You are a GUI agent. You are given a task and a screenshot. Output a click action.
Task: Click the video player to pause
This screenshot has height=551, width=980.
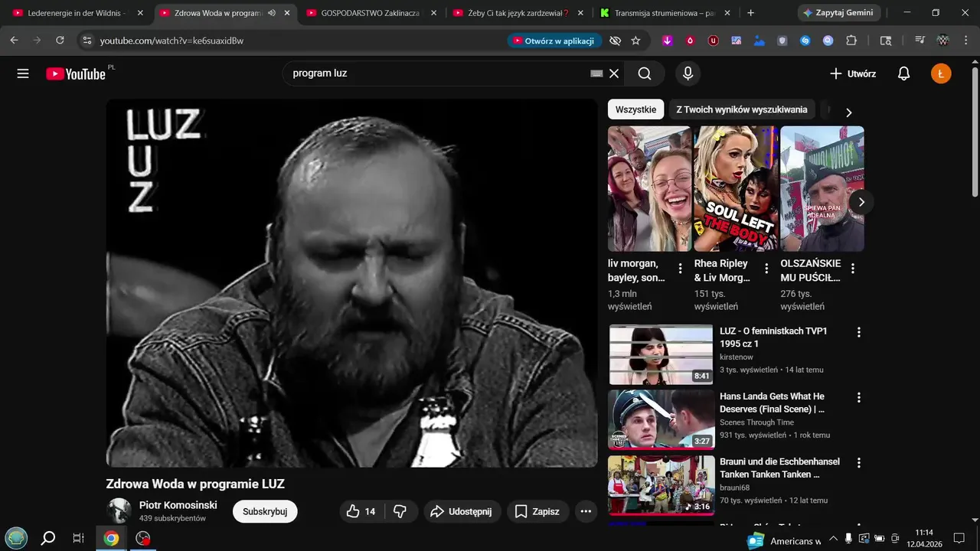pos(351,282)
